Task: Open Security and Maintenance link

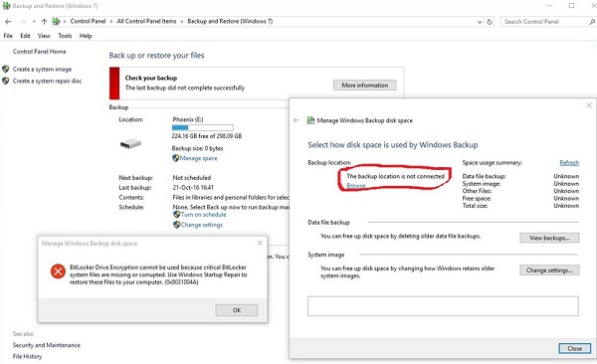Action: [x=47, y=345]
